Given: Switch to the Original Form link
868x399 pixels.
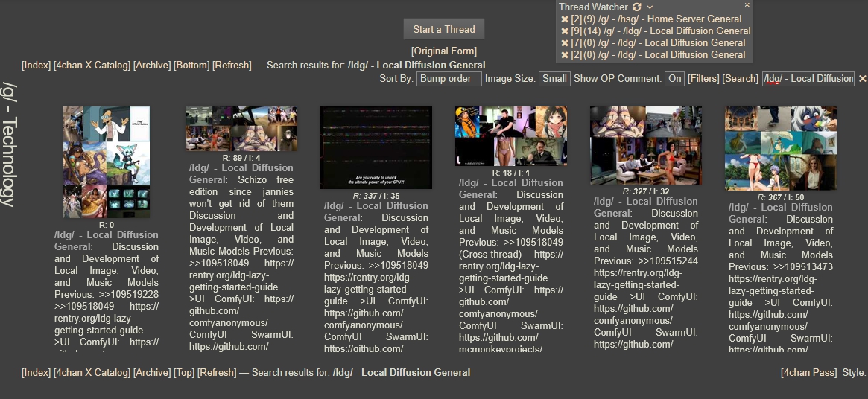Looking at the screenshot, I should click(x=444, y=51).
